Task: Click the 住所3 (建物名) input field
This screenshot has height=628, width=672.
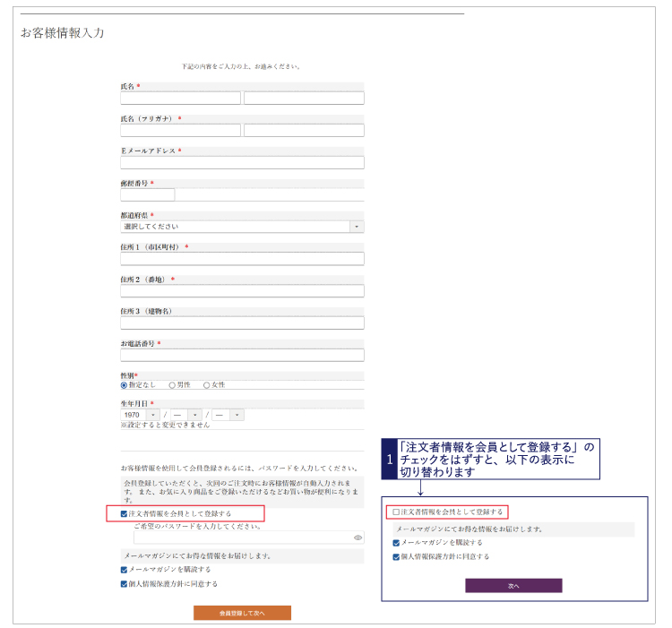Action: (x=242, y=323)
